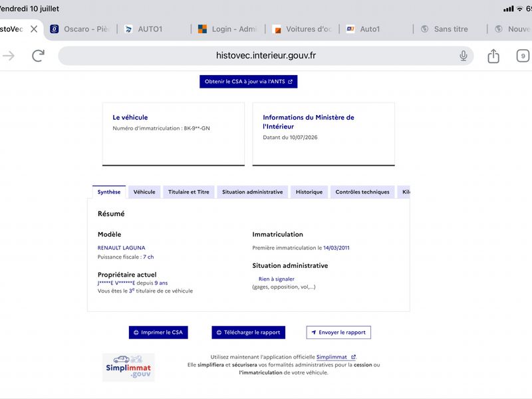This screenshot has height=399, width=532.
Task: Switch to Oscaro browser tab
Action: click(80, 29)
